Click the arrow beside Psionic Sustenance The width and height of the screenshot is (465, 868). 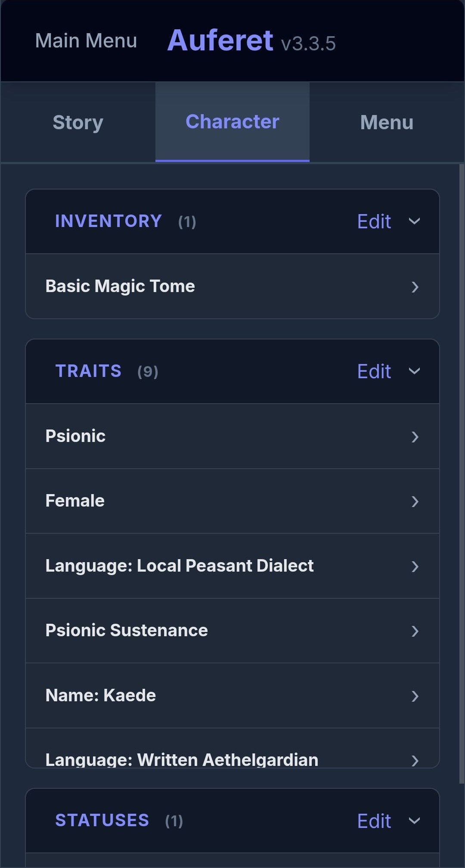tap(415, 631)
